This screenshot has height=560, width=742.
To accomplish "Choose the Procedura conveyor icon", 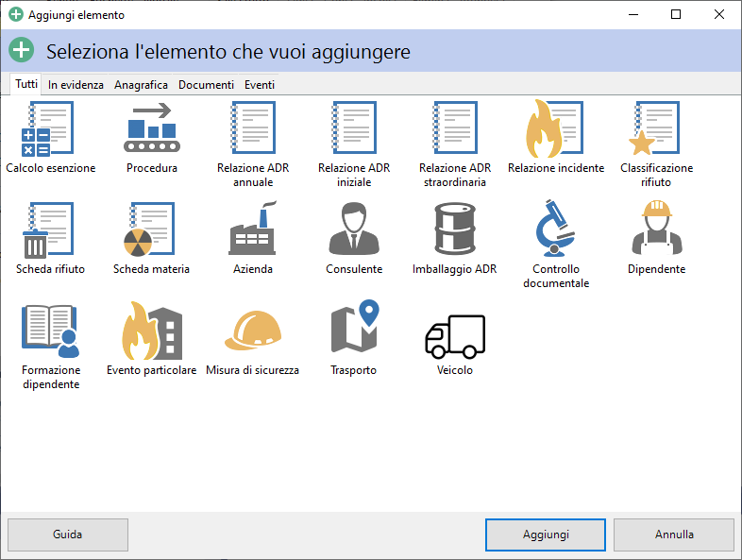I will [151, 129].
